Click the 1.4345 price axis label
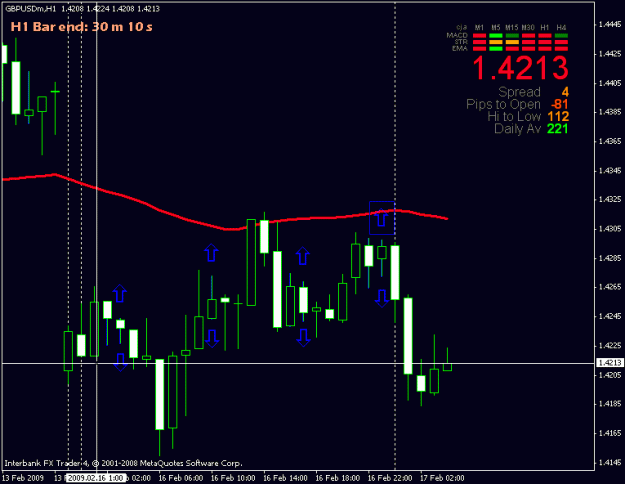The height and width of the screenshot is (484, 625). (610, 171)
